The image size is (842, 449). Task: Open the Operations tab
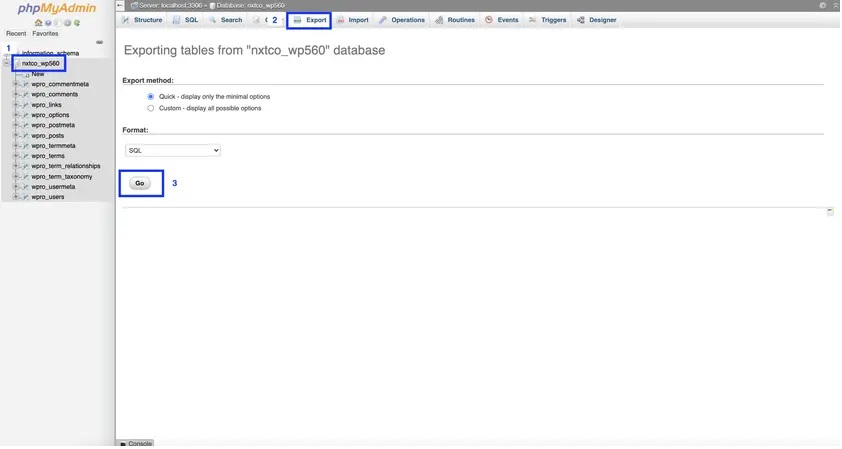402,20
